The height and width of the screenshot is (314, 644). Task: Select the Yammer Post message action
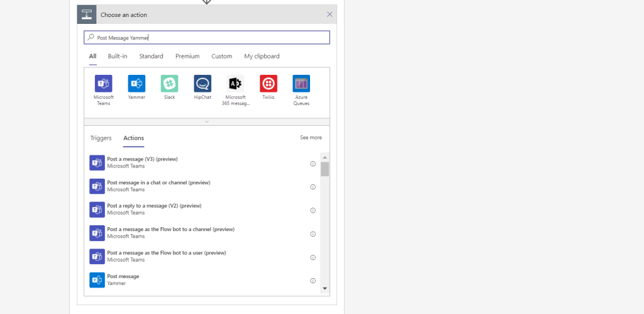pos(123,280)
